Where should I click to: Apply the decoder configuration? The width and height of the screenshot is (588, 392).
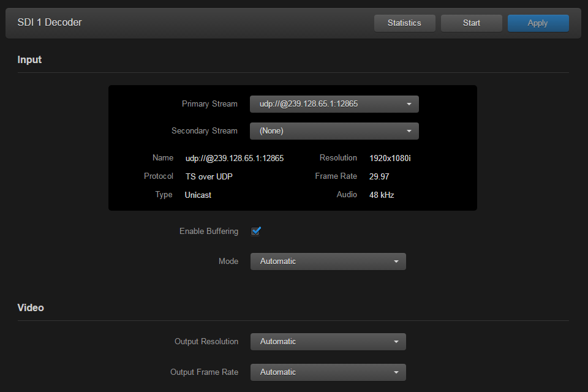538,23
